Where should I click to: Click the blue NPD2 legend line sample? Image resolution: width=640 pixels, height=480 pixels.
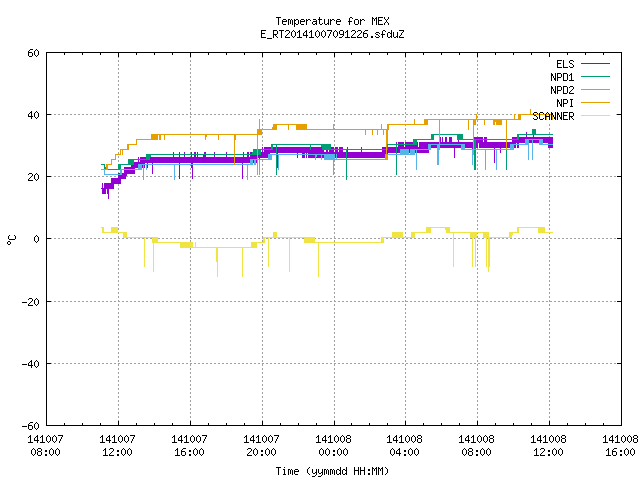pos(595,90)
